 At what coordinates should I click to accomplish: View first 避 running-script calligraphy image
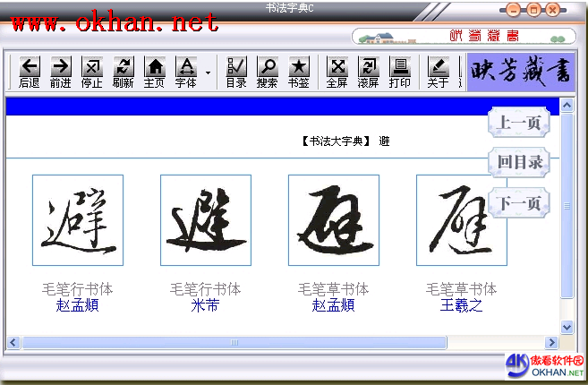click(78, 220)
